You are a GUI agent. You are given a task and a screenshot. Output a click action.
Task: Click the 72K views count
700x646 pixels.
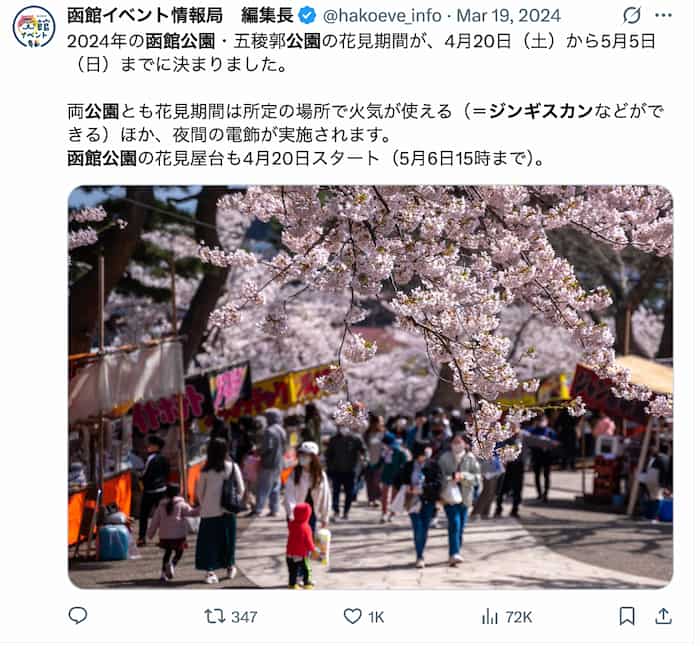[x=519, y=617]
